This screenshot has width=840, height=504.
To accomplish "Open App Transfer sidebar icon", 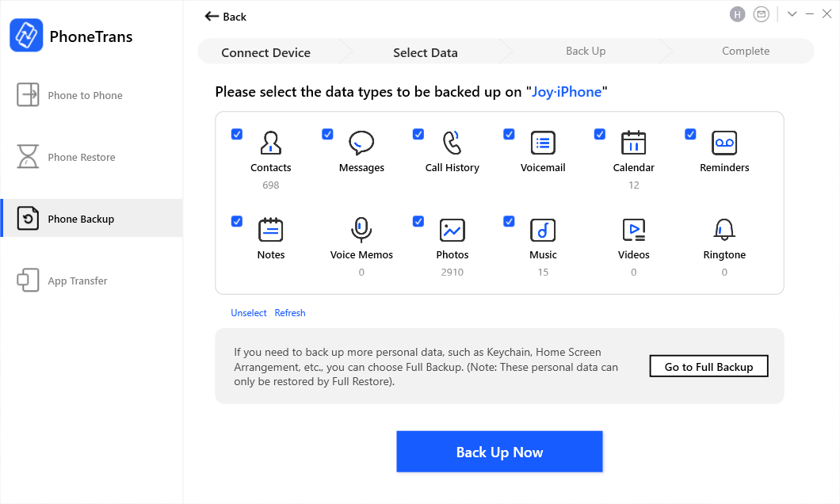I will (28, 280).
